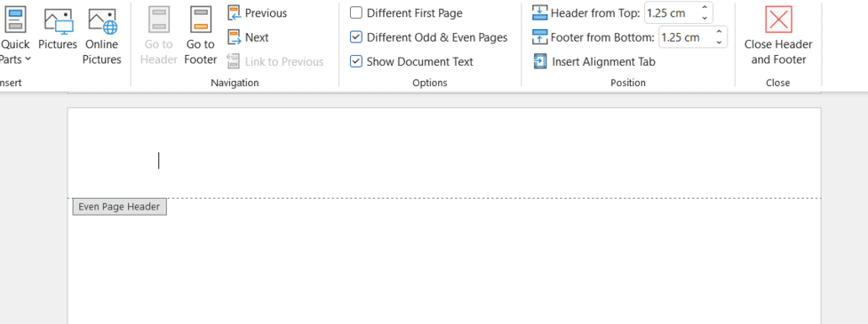Toggle Show Document Text checkbox
This screenshot has width=868, height=324.
(356, 61)
